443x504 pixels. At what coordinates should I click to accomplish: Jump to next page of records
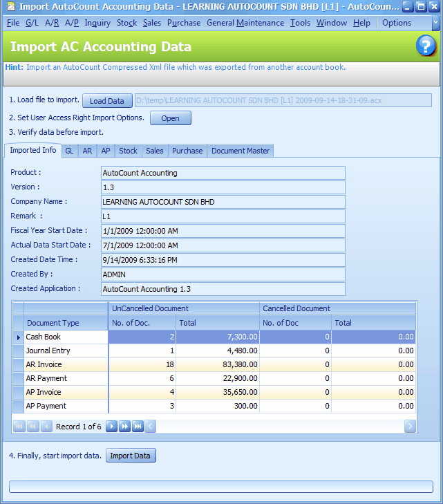[124, 427]
